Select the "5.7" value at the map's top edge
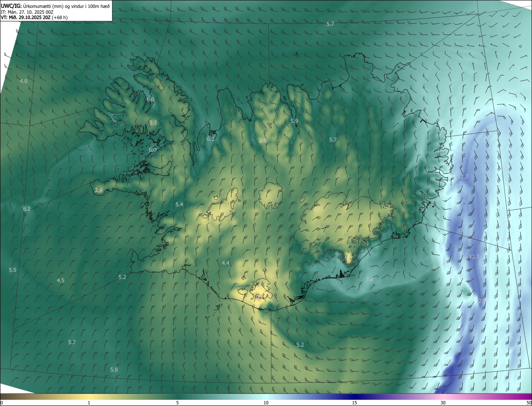The image size is (532, 406). click(x=330, y=24)
